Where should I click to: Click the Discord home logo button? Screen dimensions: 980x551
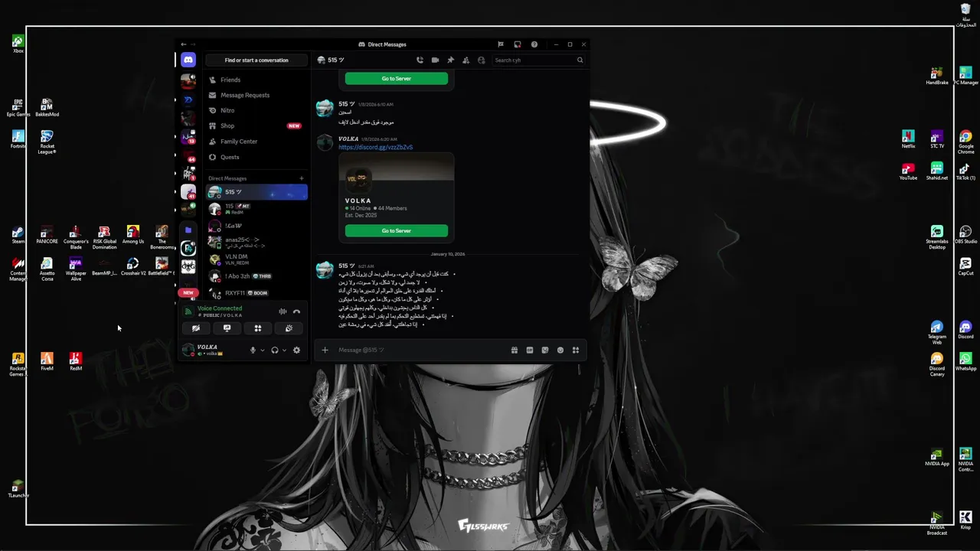[x=188, y=60]
